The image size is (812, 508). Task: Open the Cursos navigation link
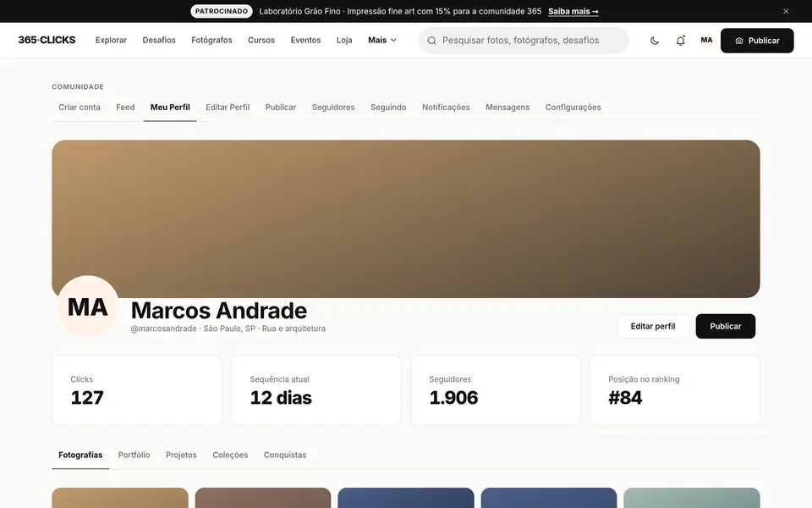tap(261, 40)
